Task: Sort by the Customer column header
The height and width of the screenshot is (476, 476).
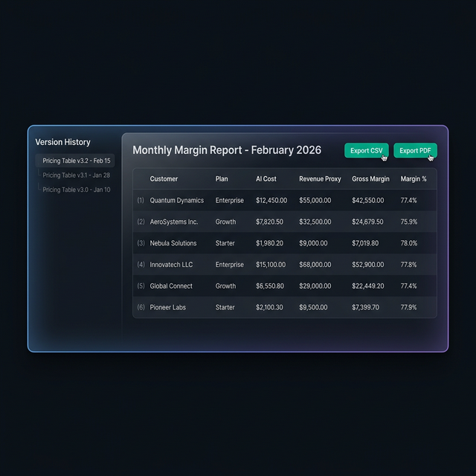Action: [164, 178]
